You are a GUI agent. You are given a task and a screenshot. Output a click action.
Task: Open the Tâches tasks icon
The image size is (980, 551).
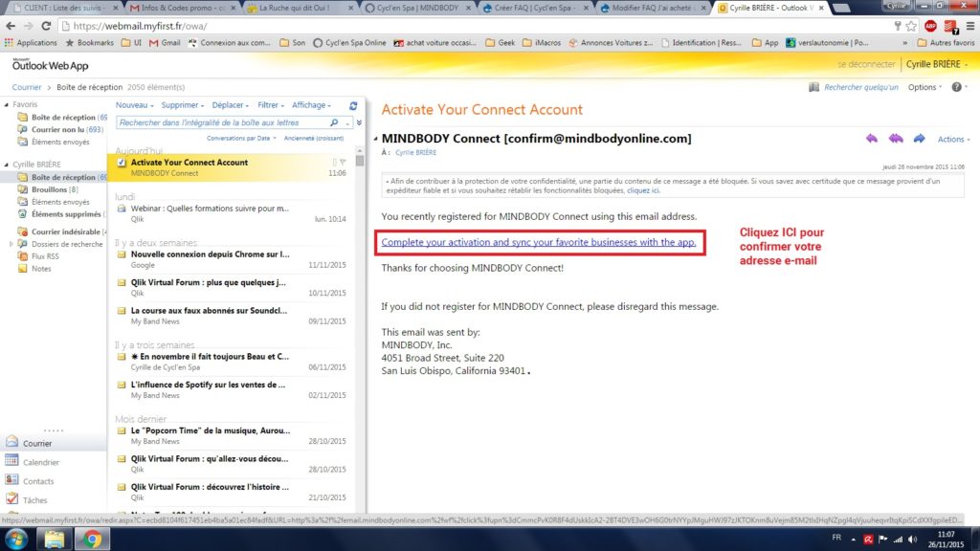pyautogui.click(x=11, y=498)
